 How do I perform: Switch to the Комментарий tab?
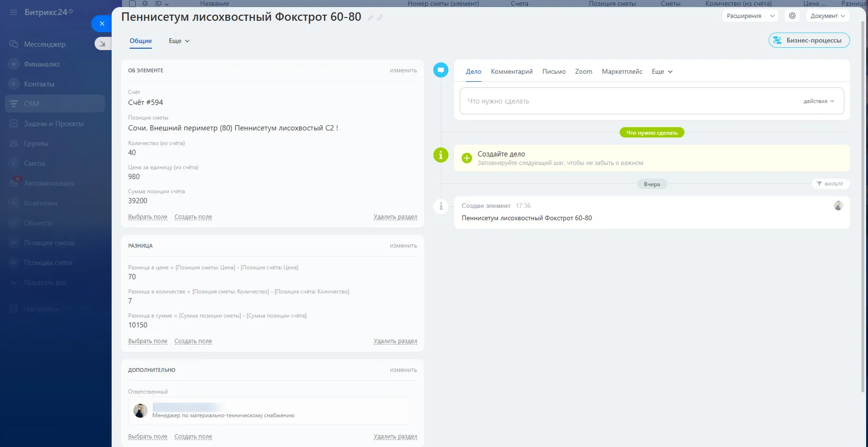pos(511,71)
